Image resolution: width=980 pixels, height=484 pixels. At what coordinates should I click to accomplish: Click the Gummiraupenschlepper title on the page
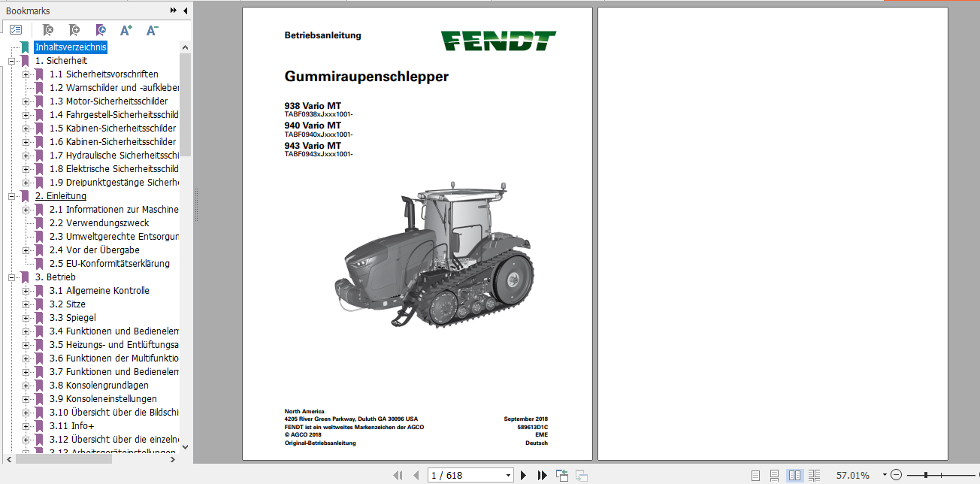[x=367, y=77]
